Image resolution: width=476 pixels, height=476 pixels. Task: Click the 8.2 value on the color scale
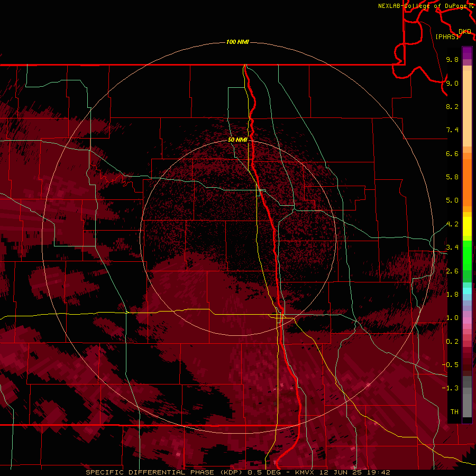452,107
